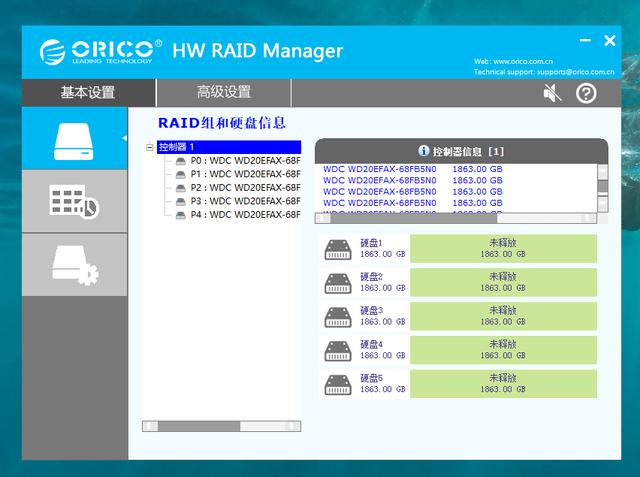Screen dimensions: 640x477
Task: Click the 硬盘3 disk icon
Action: 338,317
